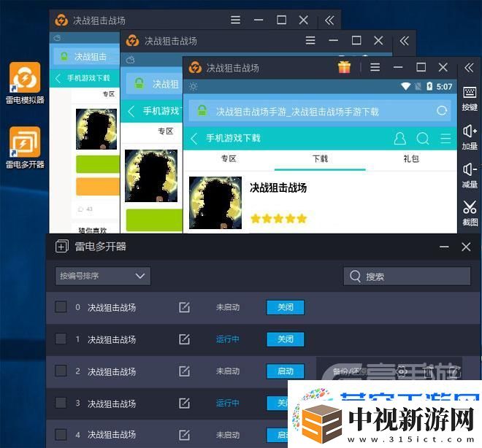Tick the checkbox for instance 3 决战狙击战场

61,403
